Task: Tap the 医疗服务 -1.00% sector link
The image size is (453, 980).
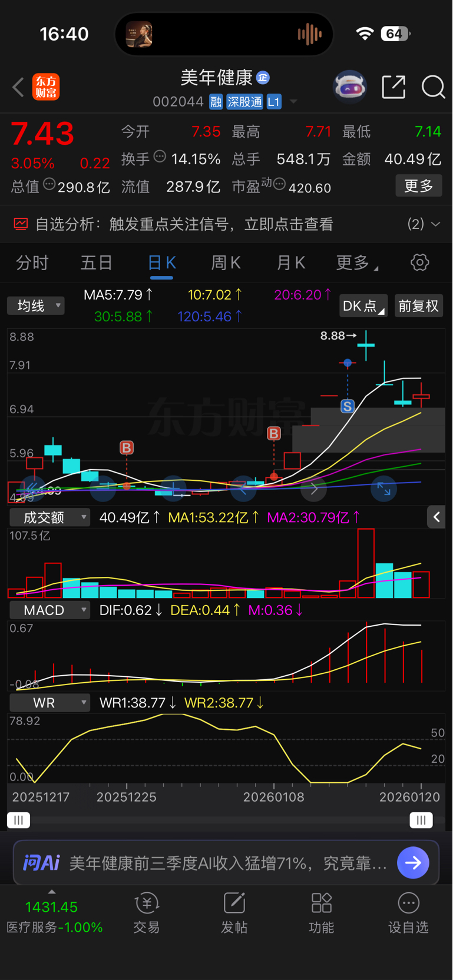Action: point(55,927)
